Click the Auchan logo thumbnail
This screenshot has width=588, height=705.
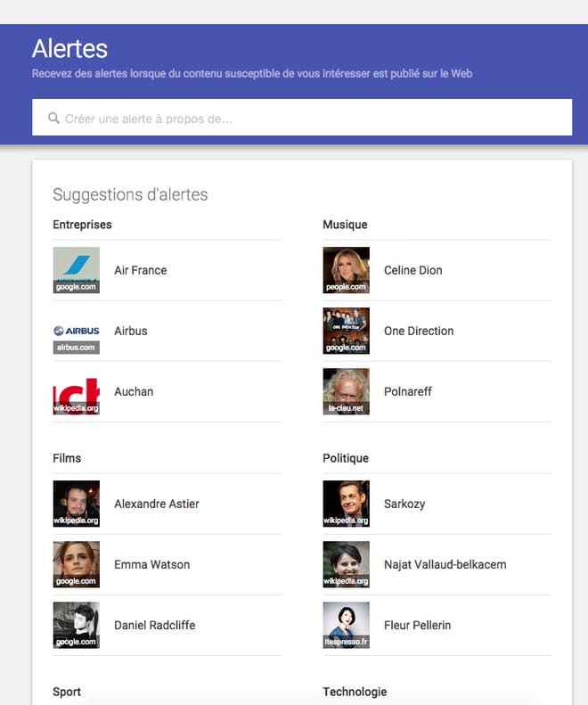pos(77,391)
